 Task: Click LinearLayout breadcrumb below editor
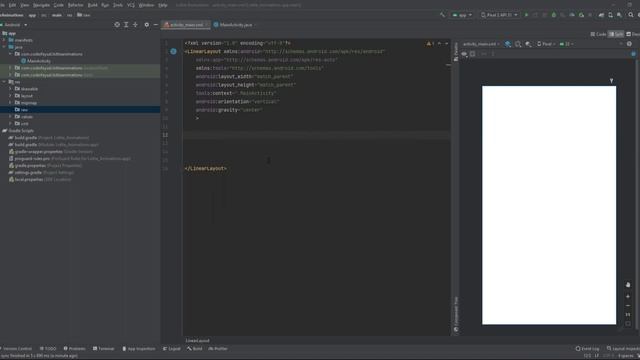198,340
